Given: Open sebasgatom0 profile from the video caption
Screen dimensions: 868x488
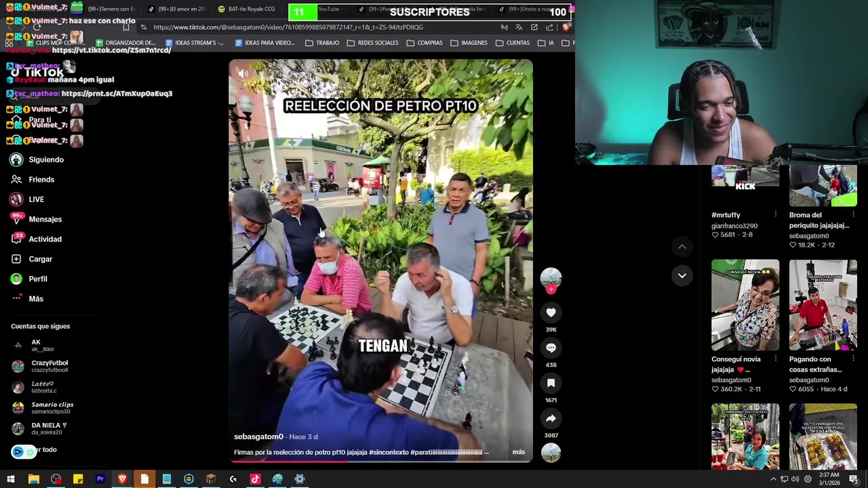Looking at the screenshot, I should [258, 436].
